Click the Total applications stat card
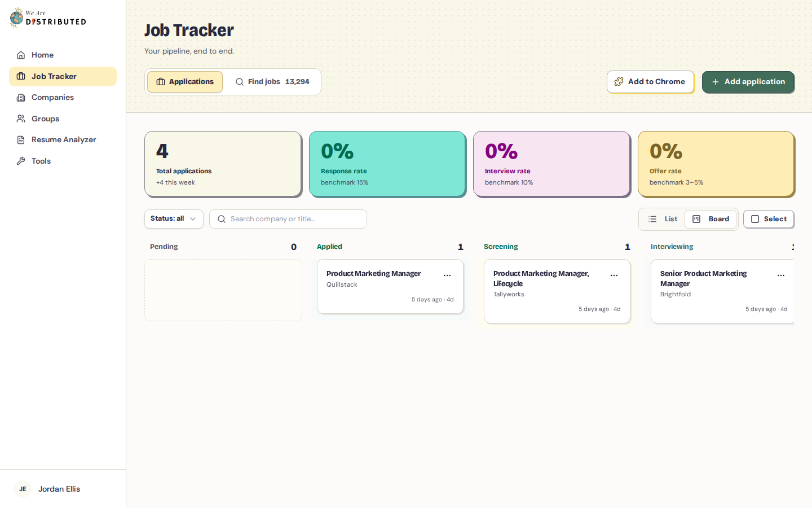Image resolution: width=812 pixels, height=508 pixels. coord(223,164)
